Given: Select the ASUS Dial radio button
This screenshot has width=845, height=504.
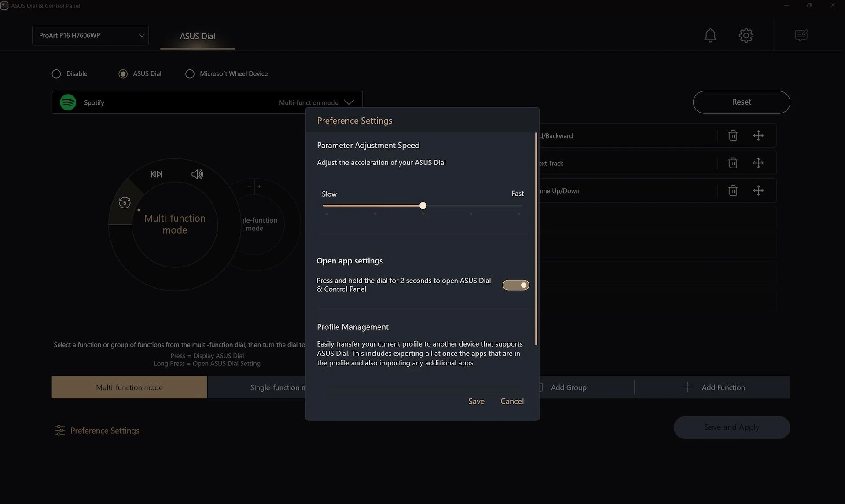Looking at the screenshot, I should 123,74.
